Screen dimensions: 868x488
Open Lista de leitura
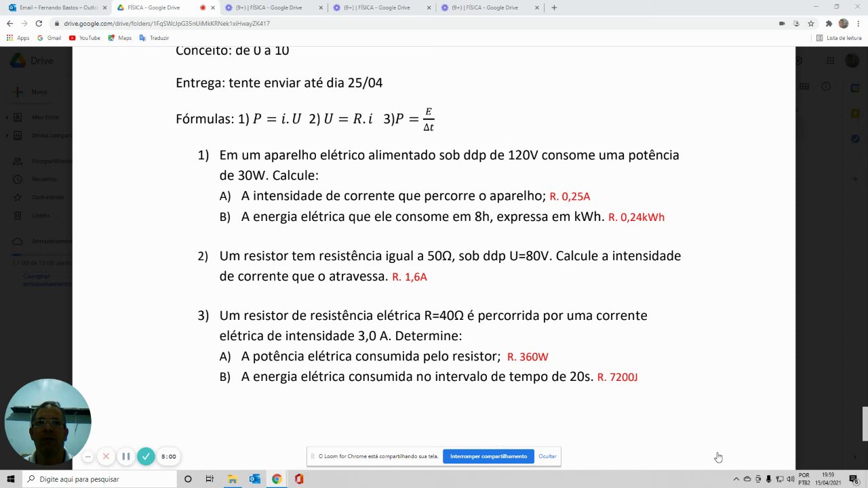[839, 38]
